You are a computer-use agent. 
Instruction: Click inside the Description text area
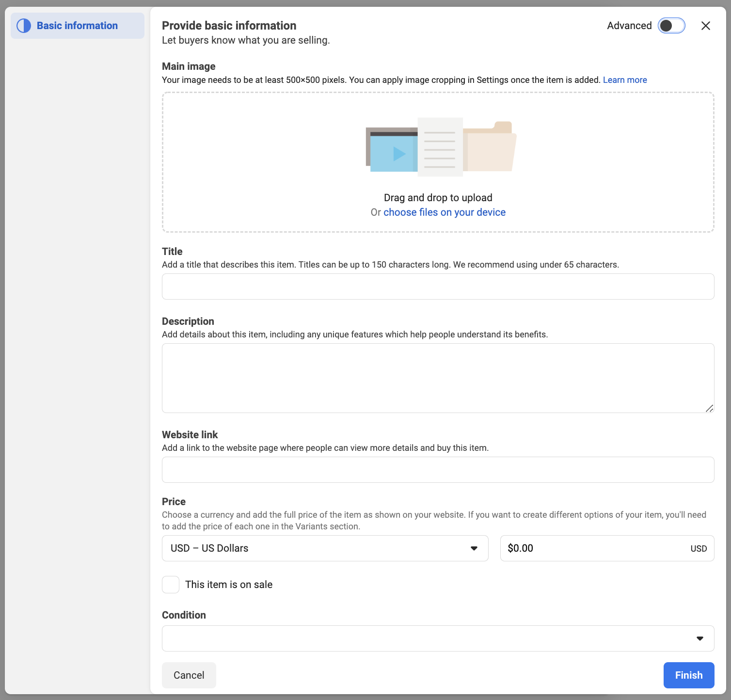pyautogui.click(x=437, y=378)
